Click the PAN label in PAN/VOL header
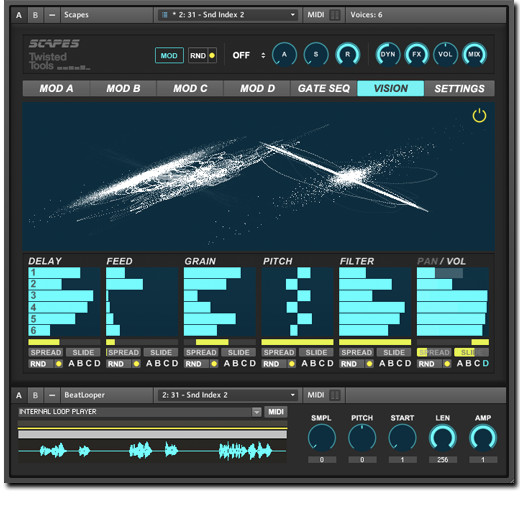The height and width of the screenshot is (520, 520). click(428, 261)
